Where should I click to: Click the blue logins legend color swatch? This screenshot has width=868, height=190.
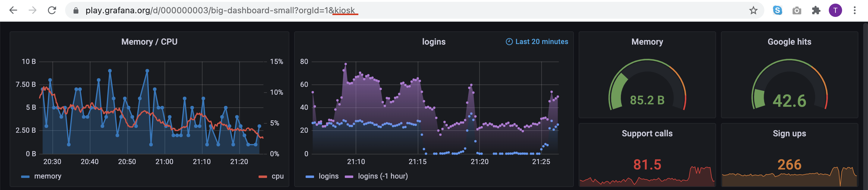pyautogui.click(x=310, y=176)
